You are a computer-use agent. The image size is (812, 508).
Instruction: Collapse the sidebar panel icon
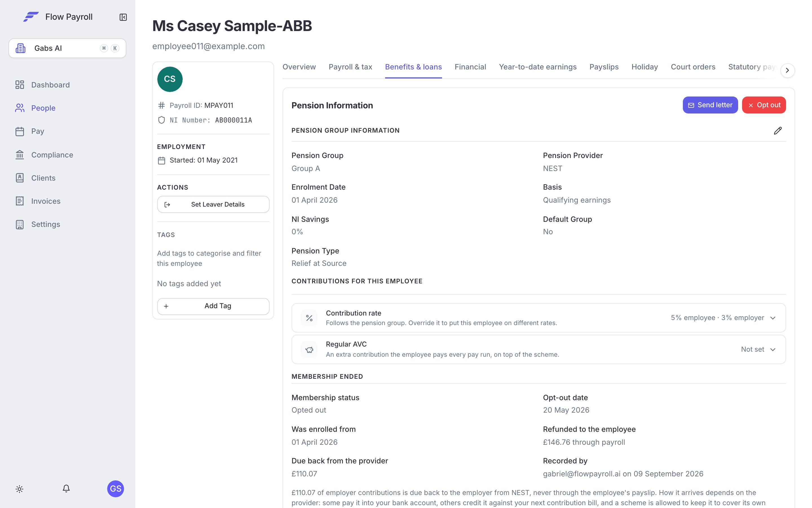(123, 17)
